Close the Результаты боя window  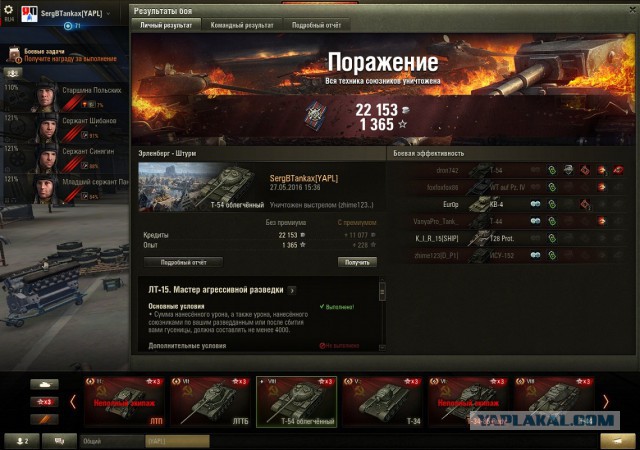click(633, 10)
